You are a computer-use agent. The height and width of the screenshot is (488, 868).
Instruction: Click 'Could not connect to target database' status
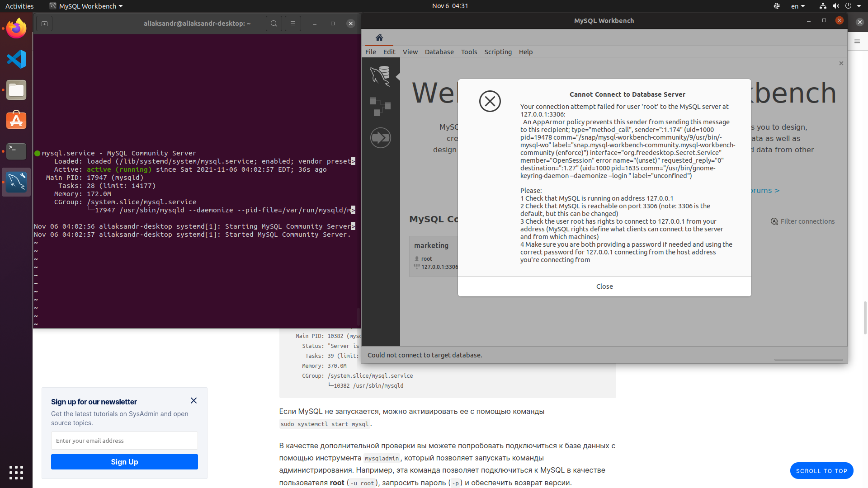pyautogui.click(x=425, y=355)
